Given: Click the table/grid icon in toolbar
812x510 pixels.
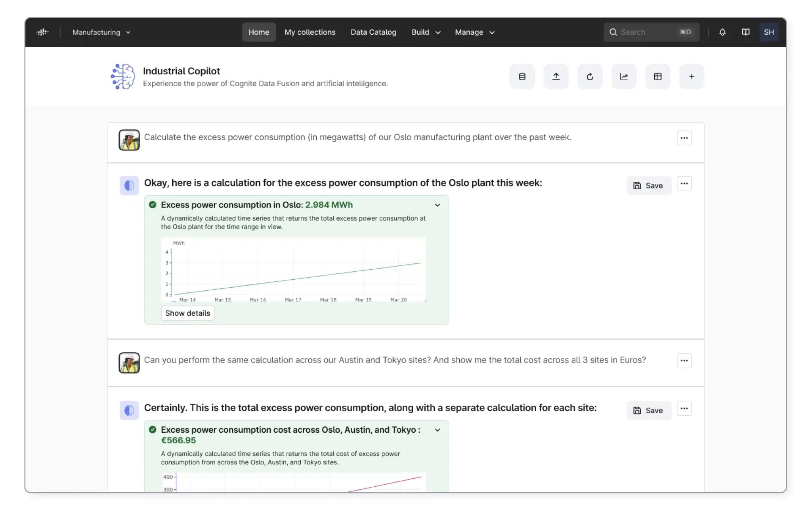Looking at the screenshot, I should [657, 76].
